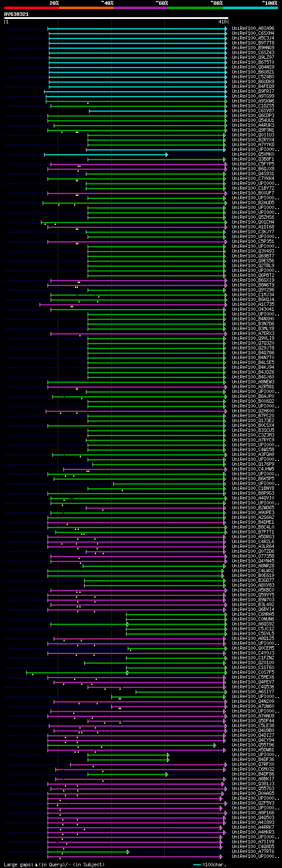Select label UniRef100_C6SV87
This screenshot has height=868, width=282.
coord(253,110)
